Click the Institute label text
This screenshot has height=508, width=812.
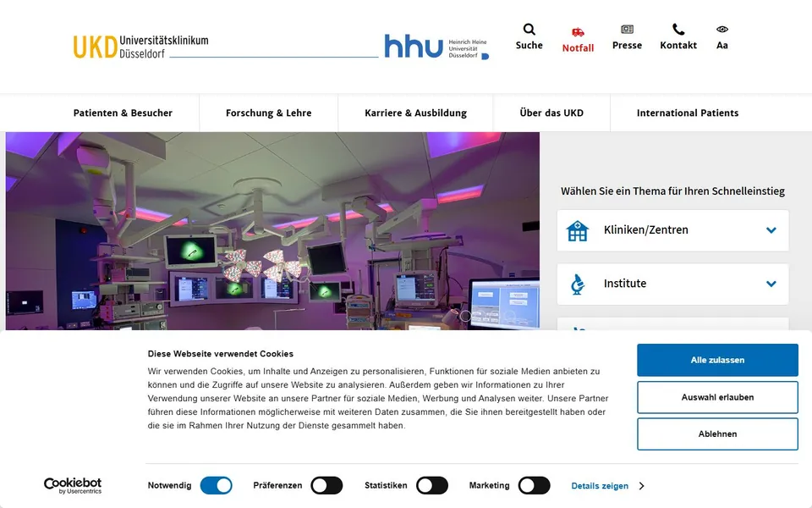click(625, 283)
